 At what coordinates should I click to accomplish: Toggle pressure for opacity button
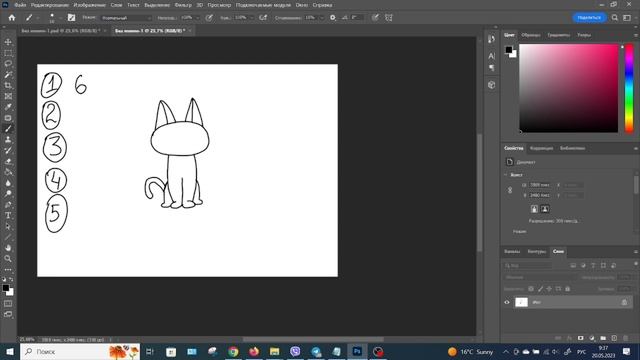tap(209, 18)
